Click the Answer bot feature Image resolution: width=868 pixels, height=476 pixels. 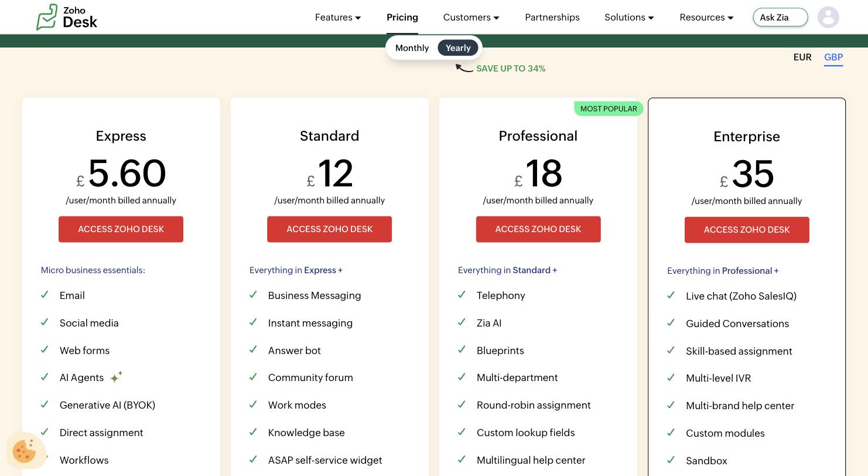pyautogui.click(x=295, y=351)
